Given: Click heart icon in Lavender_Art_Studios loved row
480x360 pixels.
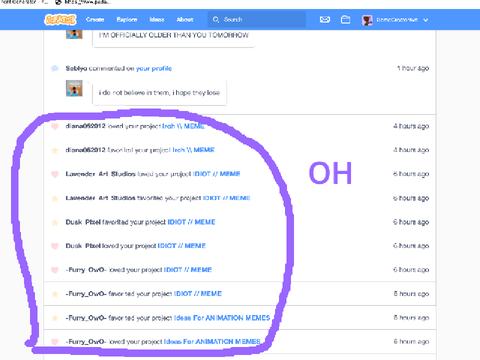Looking at the screenshot, I should pyautogui.click(x=55, y=174).
